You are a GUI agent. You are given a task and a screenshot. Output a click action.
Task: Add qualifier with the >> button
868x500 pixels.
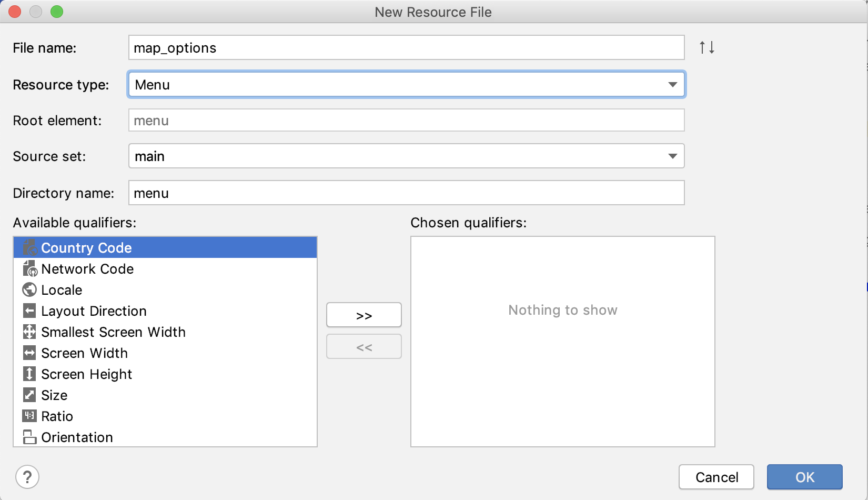coord(364,315)
